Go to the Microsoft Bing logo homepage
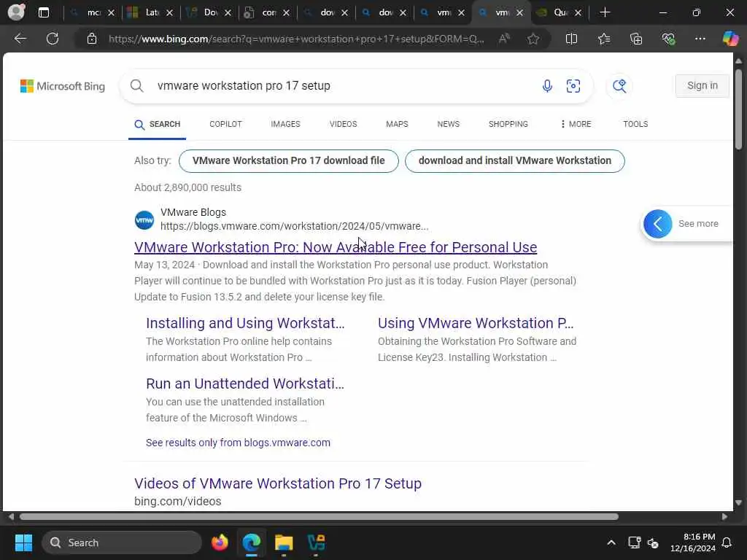Image resolution: width=747 pixels, height=560 pixels. pyautogui.click(x=63, y=86)
